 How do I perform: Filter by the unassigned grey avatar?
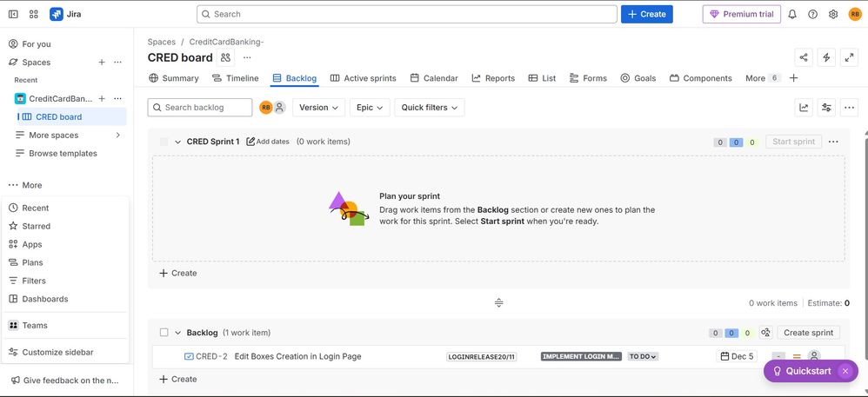pyautogui.click(x=279, y=108)
